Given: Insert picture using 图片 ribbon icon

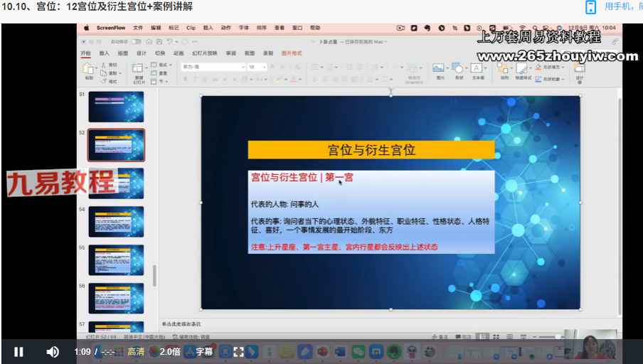Looking at the screenshot, I should pyautogui.click(x=438, y=68).
